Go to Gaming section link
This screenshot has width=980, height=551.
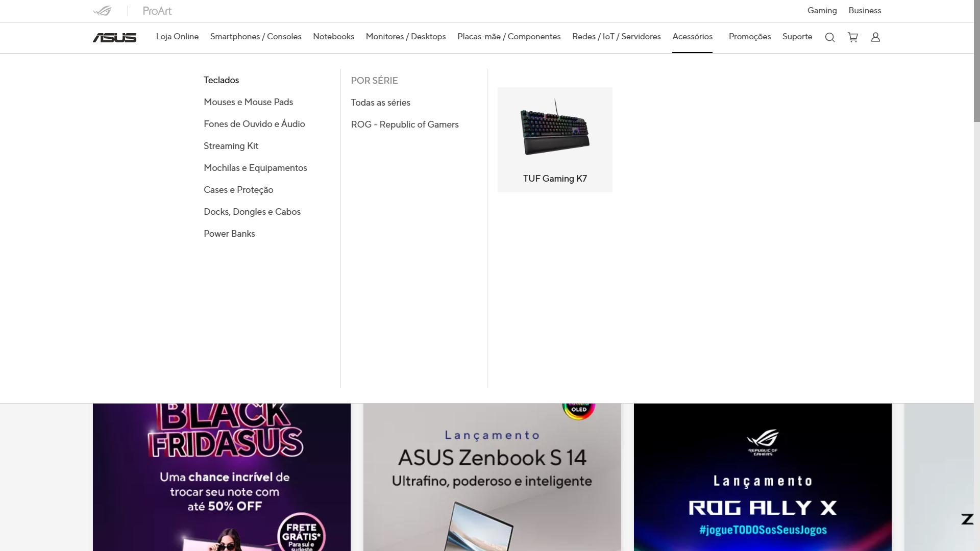822,11
